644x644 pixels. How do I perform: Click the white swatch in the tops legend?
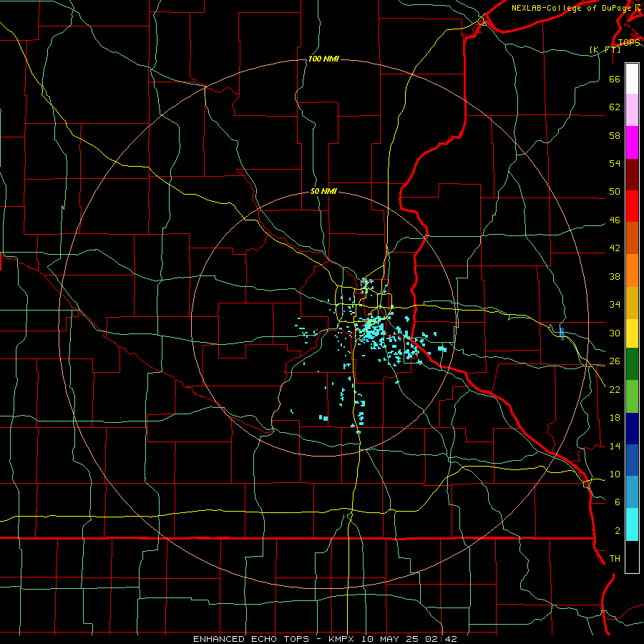(x=632, y=79)
